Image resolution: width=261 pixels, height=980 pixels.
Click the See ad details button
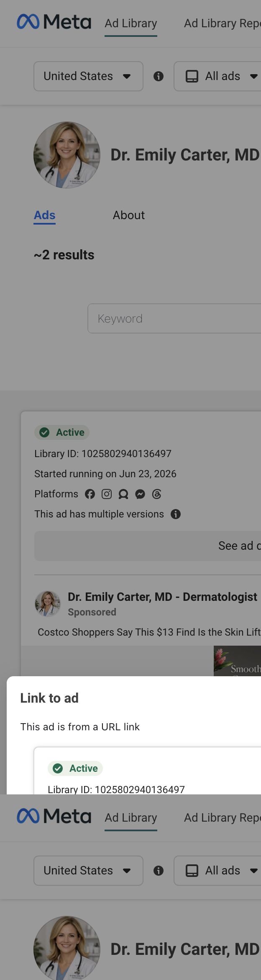[x=148, y=546]
